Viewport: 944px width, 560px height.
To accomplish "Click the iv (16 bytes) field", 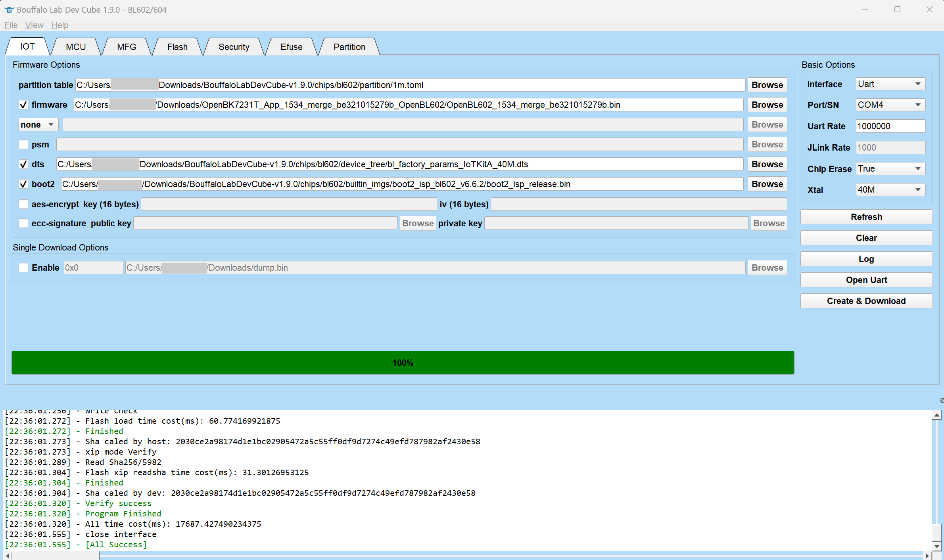I will (639, 204).
